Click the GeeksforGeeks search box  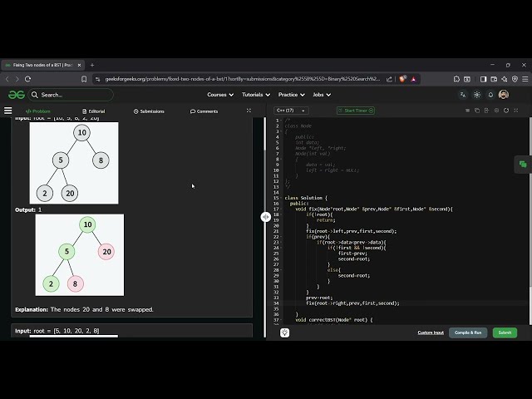(71, 95)
